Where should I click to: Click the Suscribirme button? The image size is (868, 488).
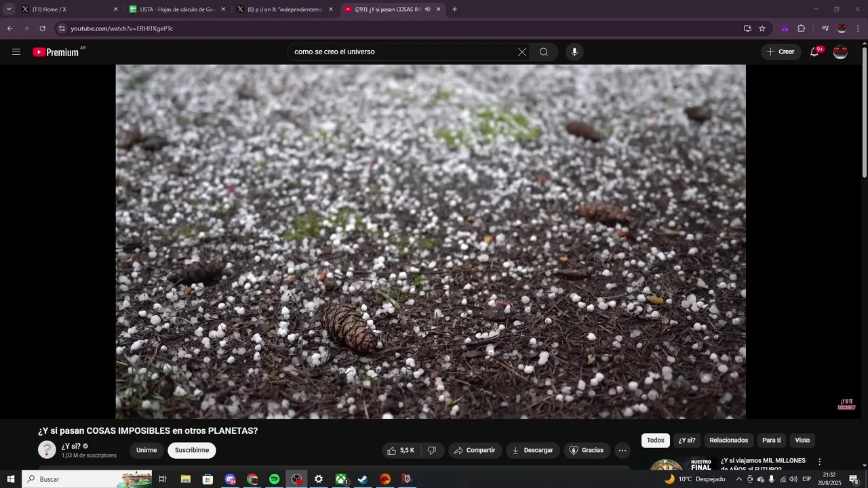click(x=192, y=450)
